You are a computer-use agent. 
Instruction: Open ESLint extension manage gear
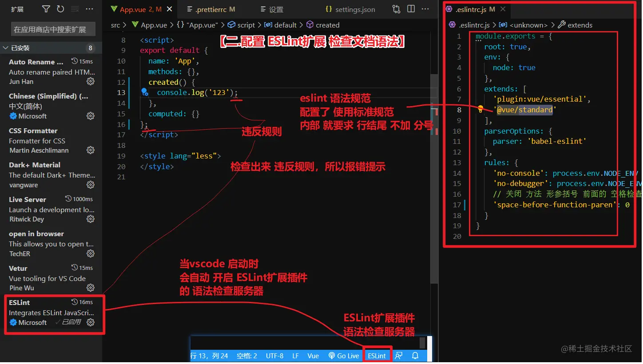91,322
